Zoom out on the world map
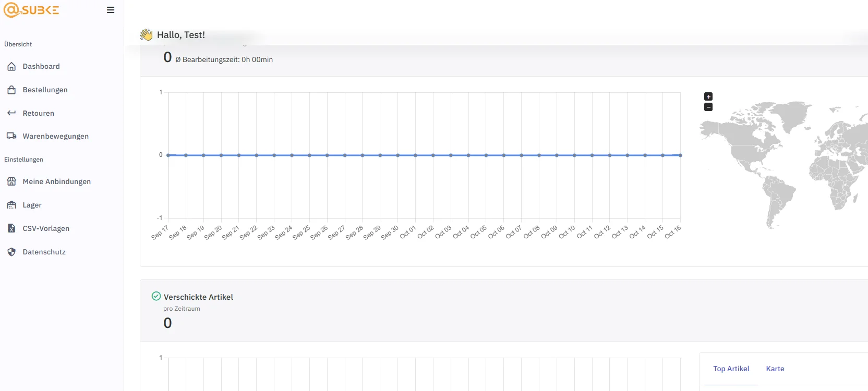Screen dimensions: 868x391 point(708,107)
